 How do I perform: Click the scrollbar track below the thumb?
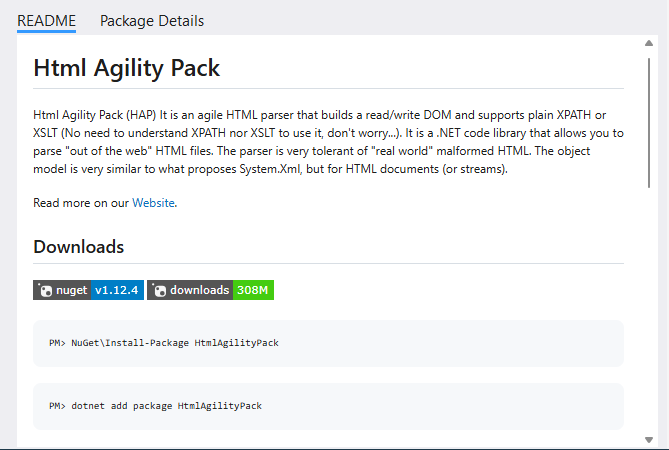coord(649,311)
